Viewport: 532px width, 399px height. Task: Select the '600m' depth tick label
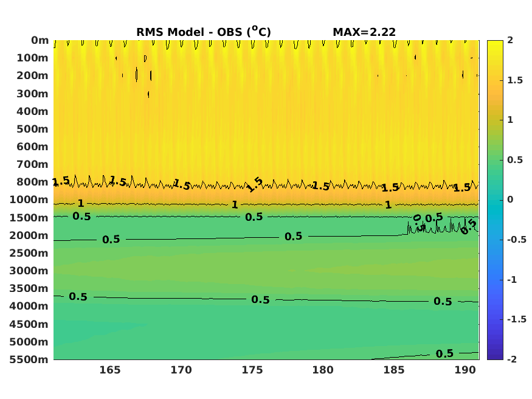click(x=33, y=147)
